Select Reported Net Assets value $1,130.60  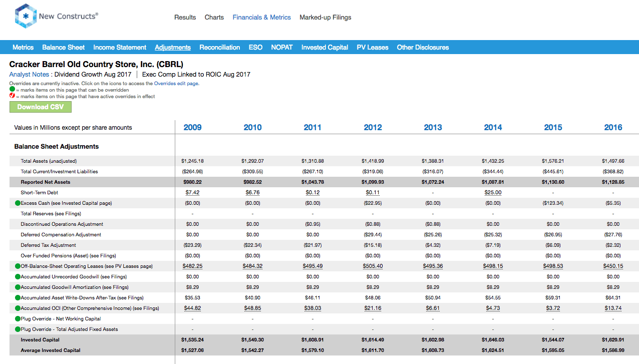click(x=553, y=182)
